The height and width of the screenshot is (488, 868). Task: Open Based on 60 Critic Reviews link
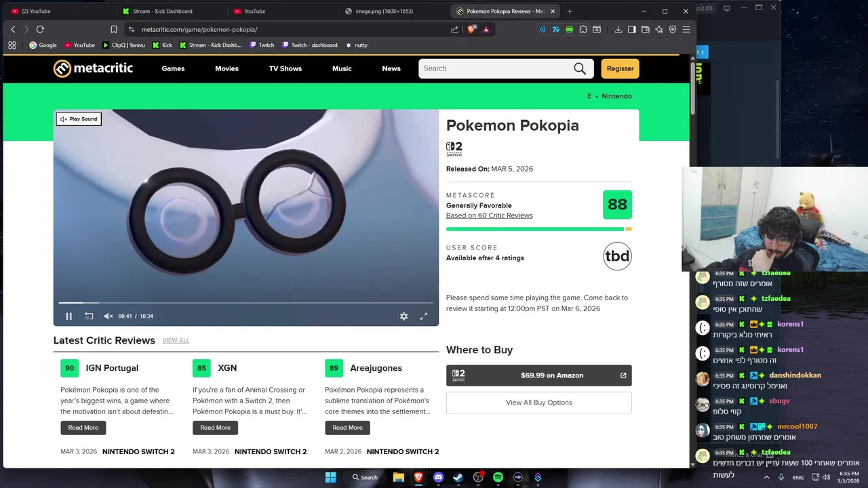(490, 216)
